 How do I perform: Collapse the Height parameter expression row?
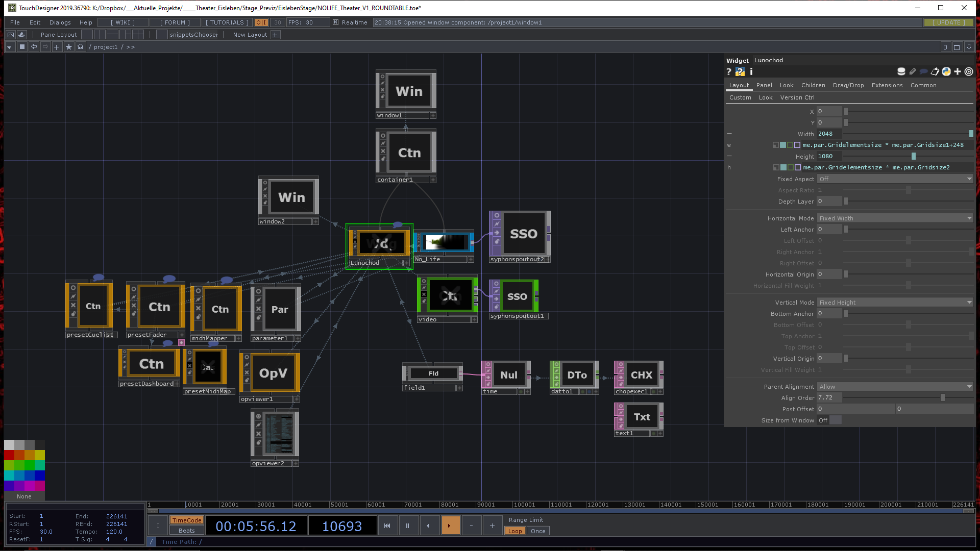(x=729, y=157)
